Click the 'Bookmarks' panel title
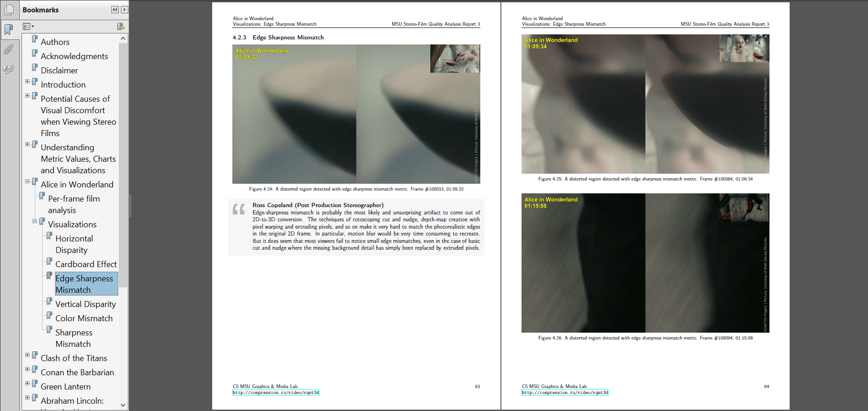This screenshot has height=411, width=868. click(x=41, y=10)
